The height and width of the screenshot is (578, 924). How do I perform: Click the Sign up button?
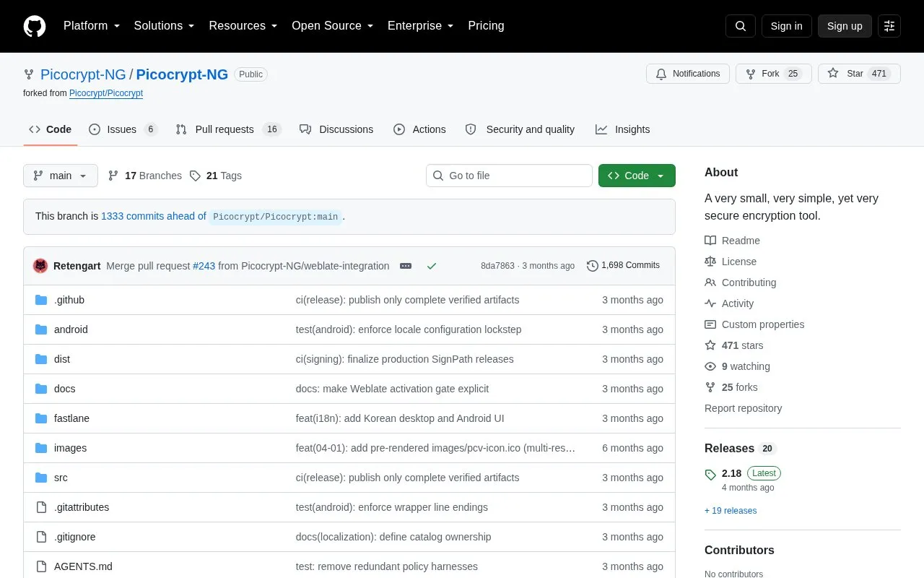[845, 26]
